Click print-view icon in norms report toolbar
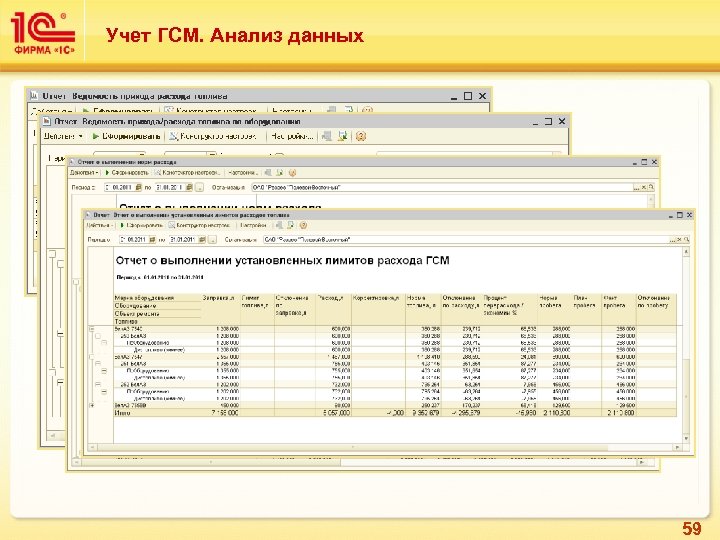 click(268, 173)
